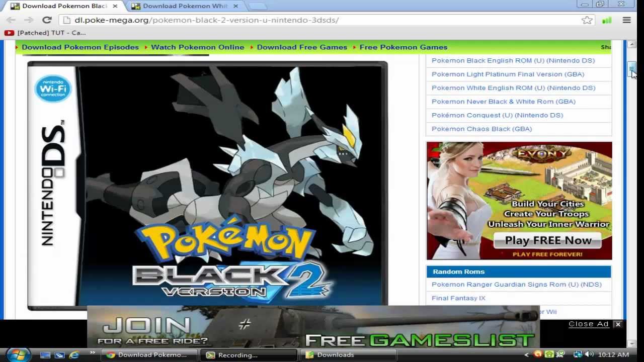
Task: Open the network icon in system tray
Action: click(577, 354)
